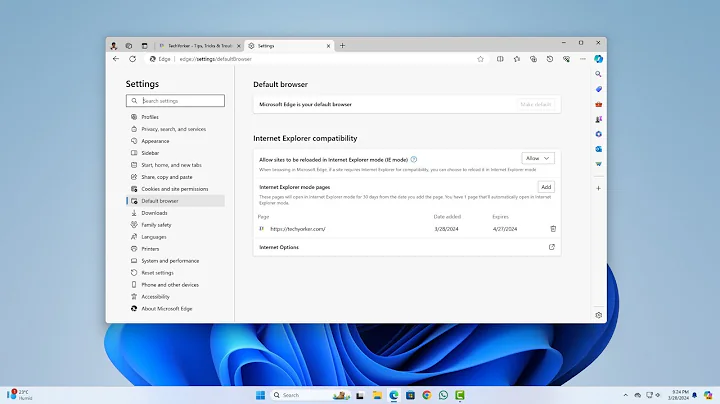720x404 pixels.
Task: Open Microsoft Store from taskbar
Action: coord(410,395)
